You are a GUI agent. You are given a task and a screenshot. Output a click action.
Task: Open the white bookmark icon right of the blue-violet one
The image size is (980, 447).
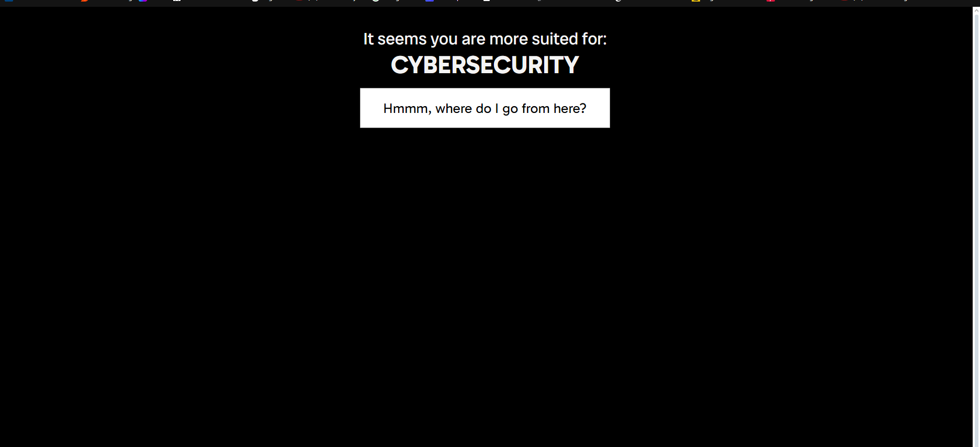[487, 1]
